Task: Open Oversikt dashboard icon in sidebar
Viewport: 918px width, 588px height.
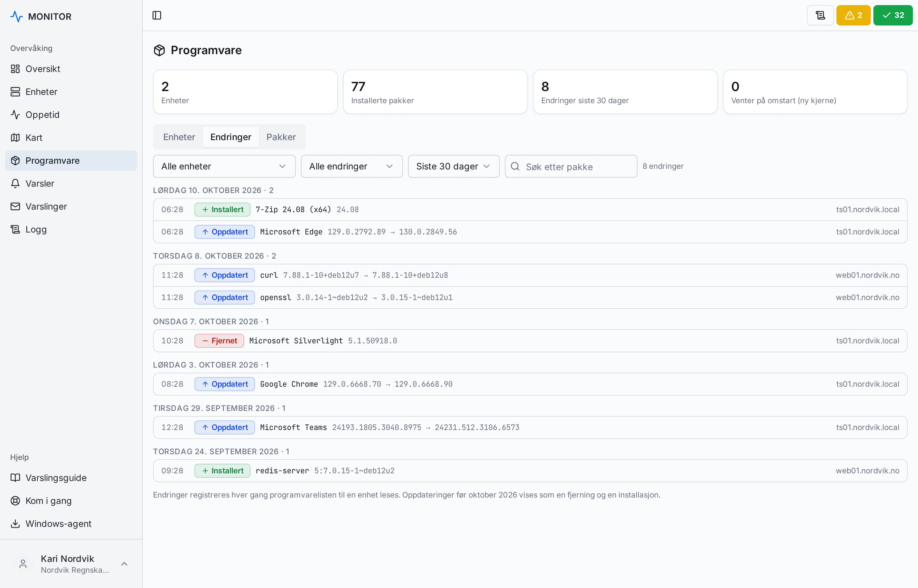Action: tap(15, 69)
